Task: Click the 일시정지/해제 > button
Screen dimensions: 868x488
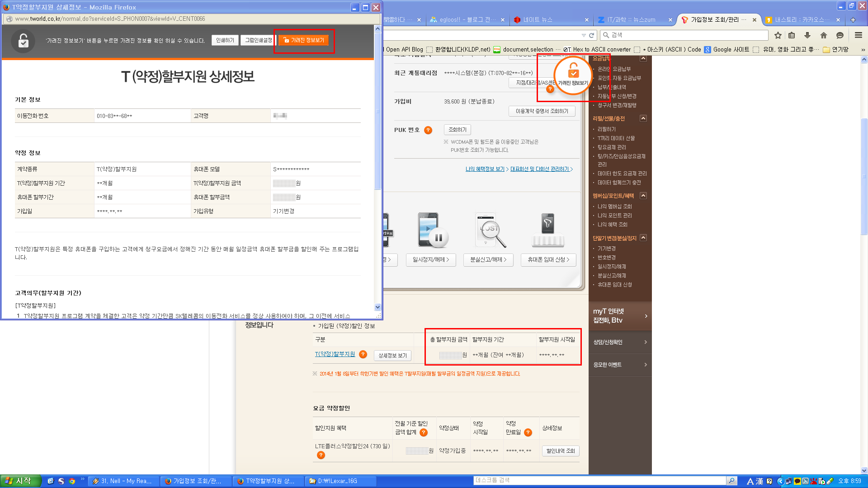Action: [x=430, y=260]
